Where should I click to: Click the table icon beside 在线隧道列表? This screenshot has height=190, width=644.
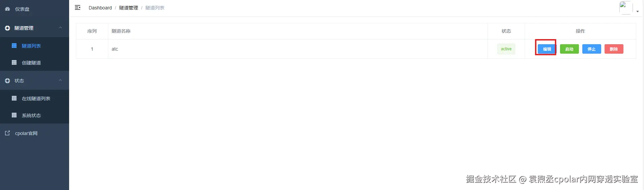click(14, 98)
